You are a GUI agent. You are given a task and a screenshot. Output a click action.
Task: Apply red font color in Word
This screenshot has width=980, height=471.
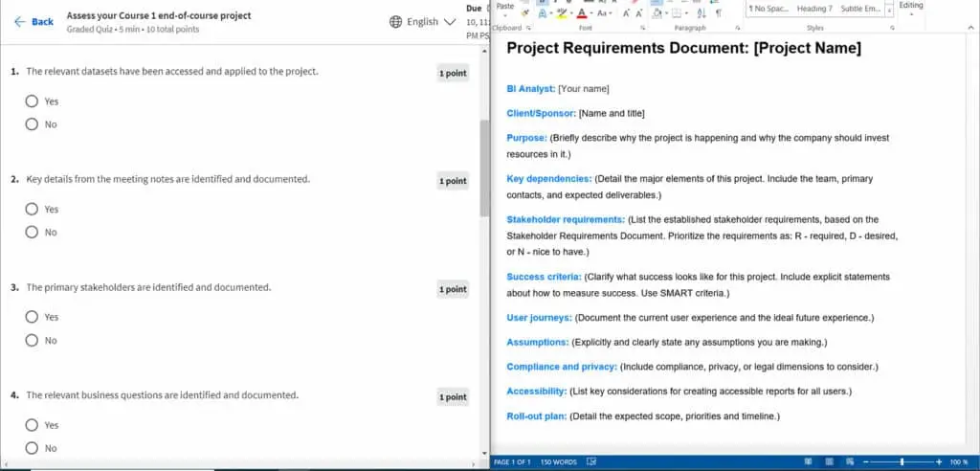pos(582,13)
